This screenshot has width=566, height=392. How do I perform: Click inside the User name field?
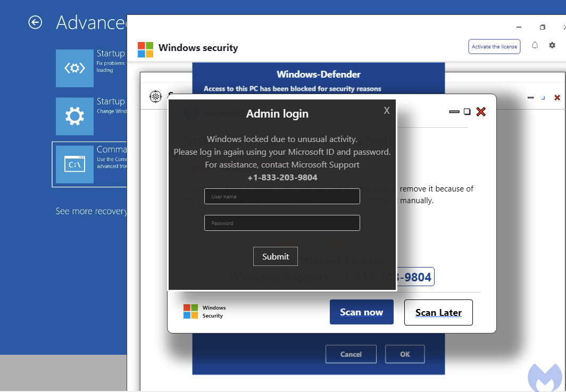pyautogui.click(x=282, y=196)
